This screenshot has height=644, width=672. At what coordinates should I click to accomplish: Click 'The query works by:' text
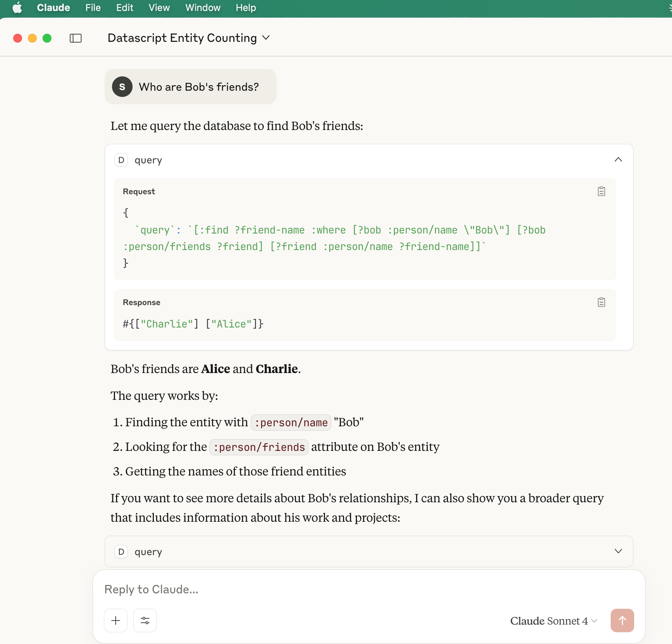[x=164, y=396]
